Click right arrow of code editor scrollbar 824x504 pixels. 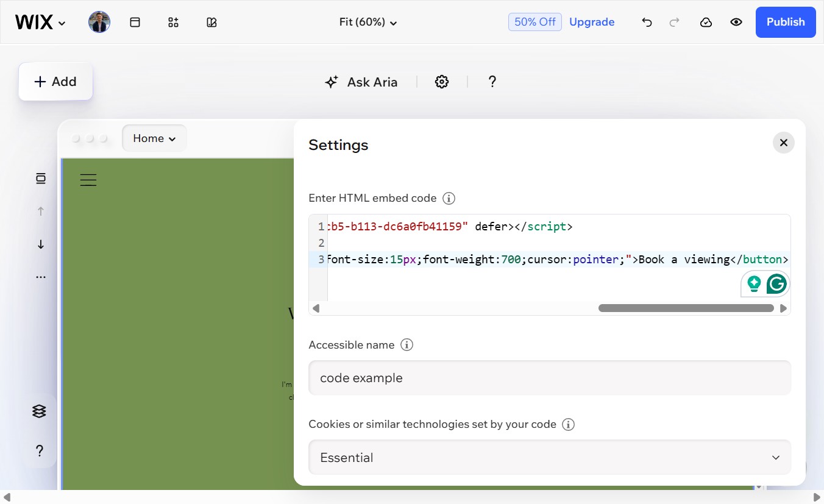tap(784, 308)
